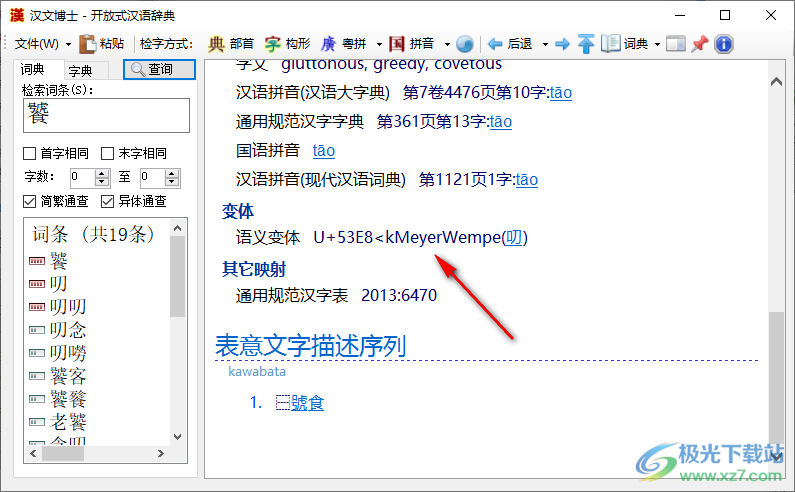Open dropdown arrow next to 拼音

click(447, 45)
